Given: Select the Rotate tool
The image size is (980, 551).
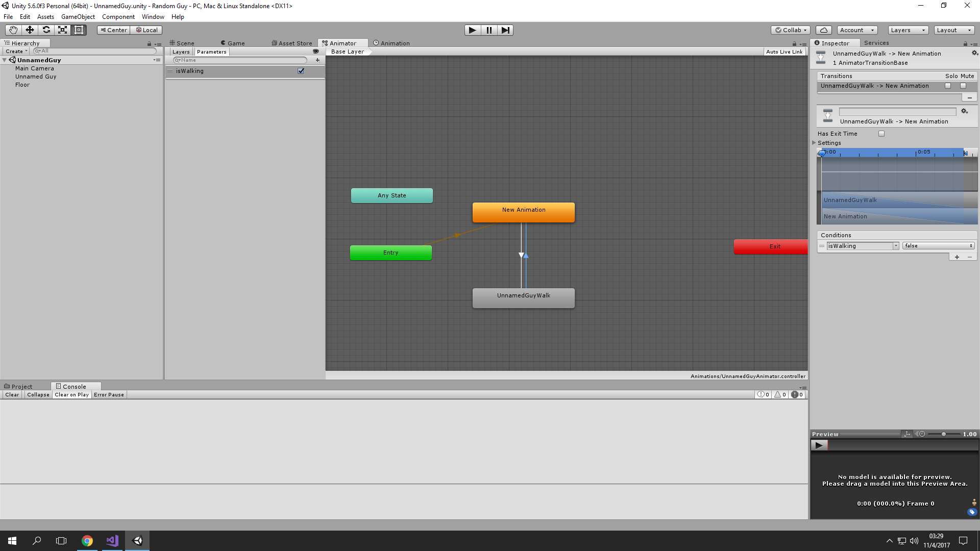Looking at the screenshot, I should click(x=46, y=30).
